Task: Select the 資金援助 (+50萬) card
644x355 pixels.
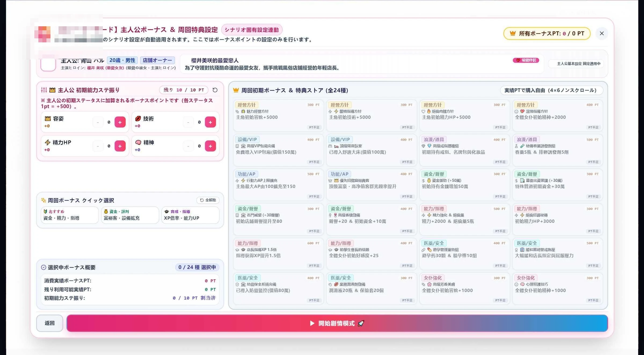Action: pyautogui.click(x=464, y=185)
